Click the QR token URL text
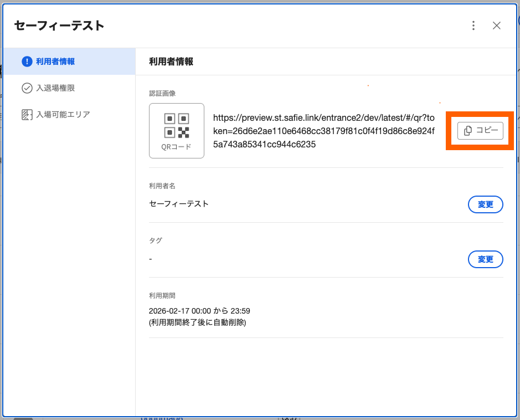The width and height of the screenshot is (520, 420). tap(323, 131)
